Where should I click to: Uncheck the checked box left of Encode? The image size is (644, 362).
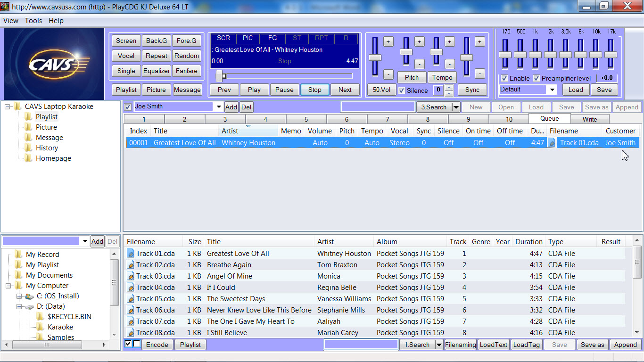pyautogui.click(x=128, y=344)
